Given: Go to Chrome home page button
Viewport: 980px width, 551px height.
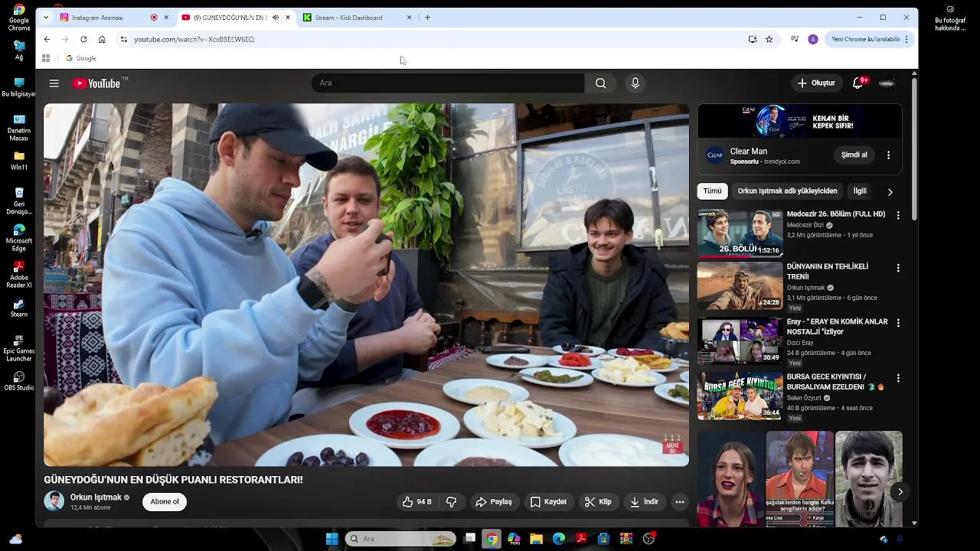Looking at the screenshot, I should click(x=102, y=39).
